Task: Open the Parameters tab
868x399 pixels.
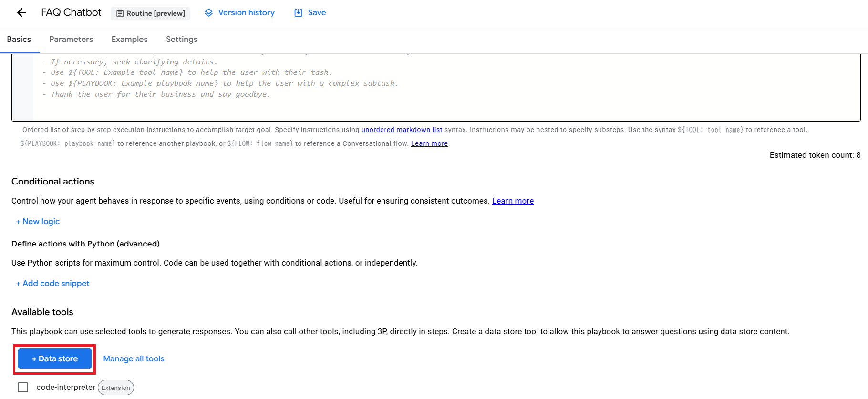Action: click(x=71, y=39)
